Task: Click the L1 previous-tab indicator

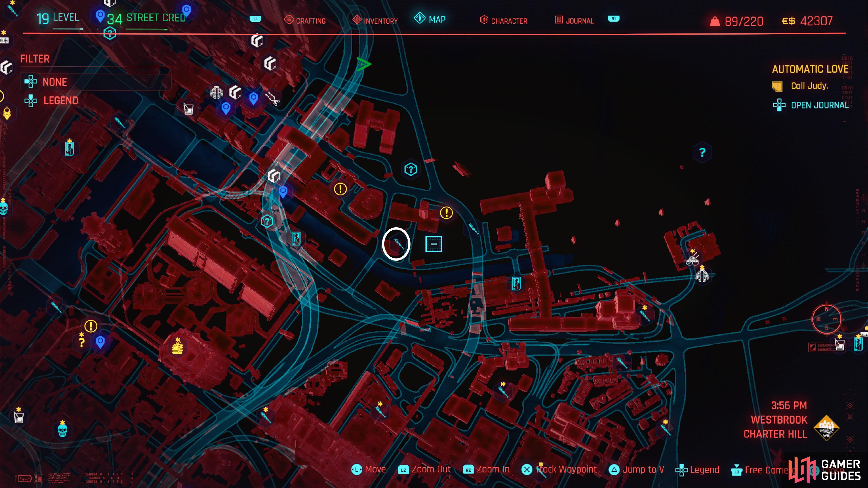Action: click(255, 19)
